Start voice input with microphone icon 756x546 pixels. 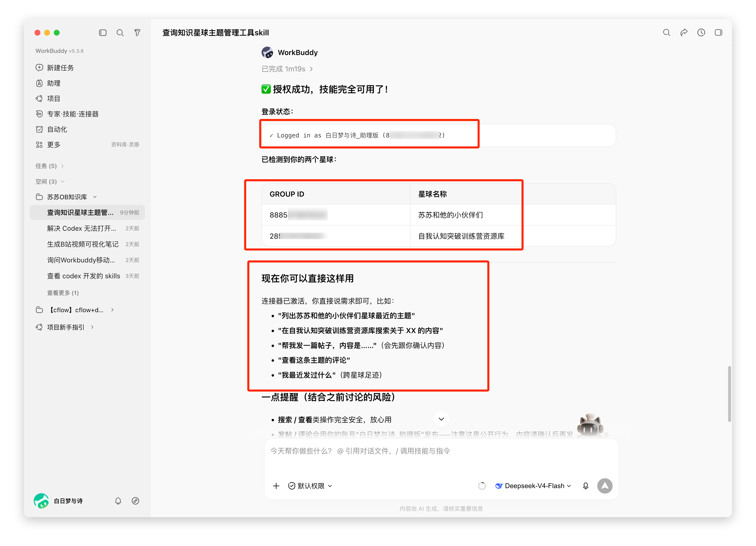586,486
